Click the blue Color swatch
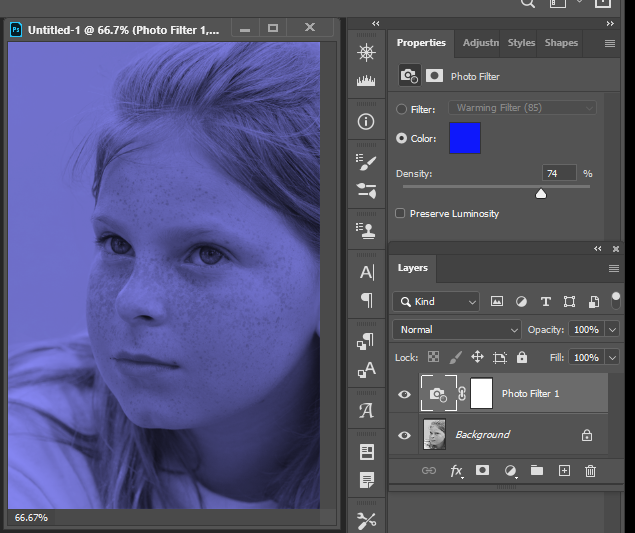Viewport: 635px width, 533px height. [x=465, y=138]
